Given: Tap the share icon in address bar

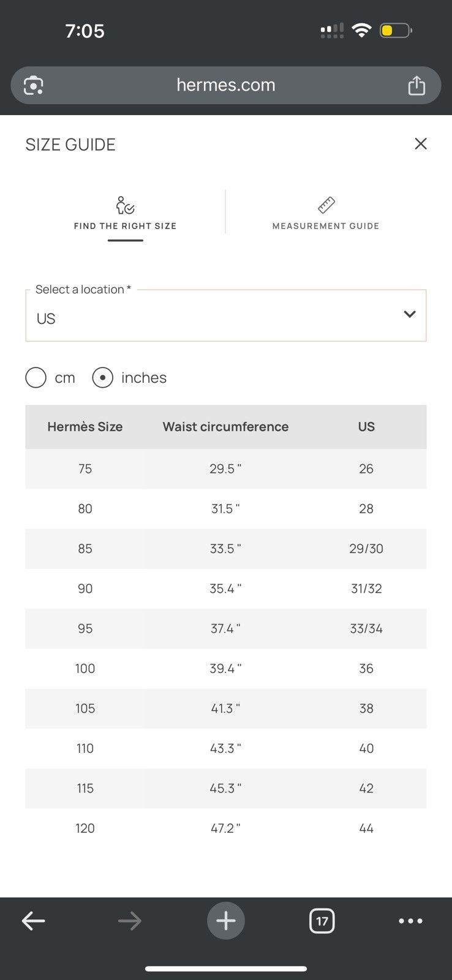Looking at the screenshot, I should (x=416, y=85).
